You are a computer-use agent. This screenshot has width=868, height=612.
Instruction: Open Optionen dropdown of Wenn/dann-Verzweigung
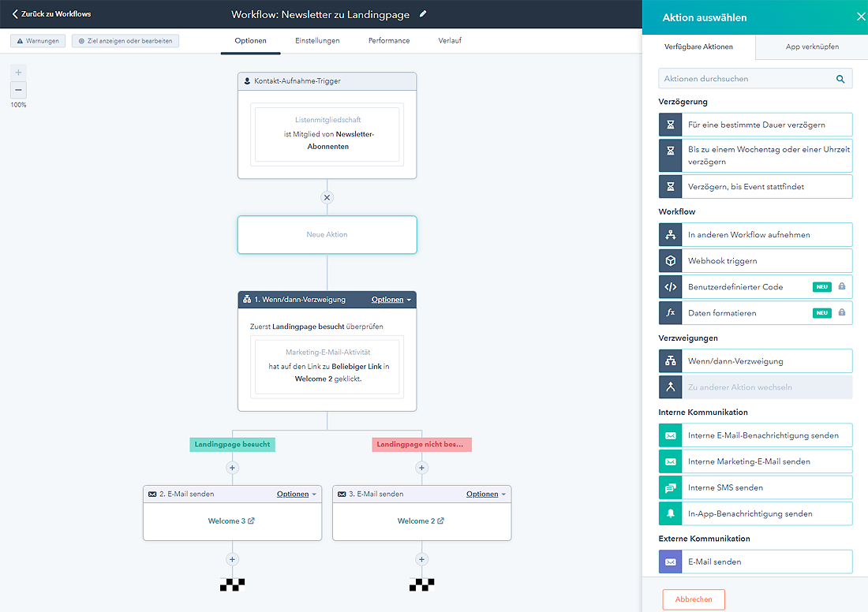391,300
